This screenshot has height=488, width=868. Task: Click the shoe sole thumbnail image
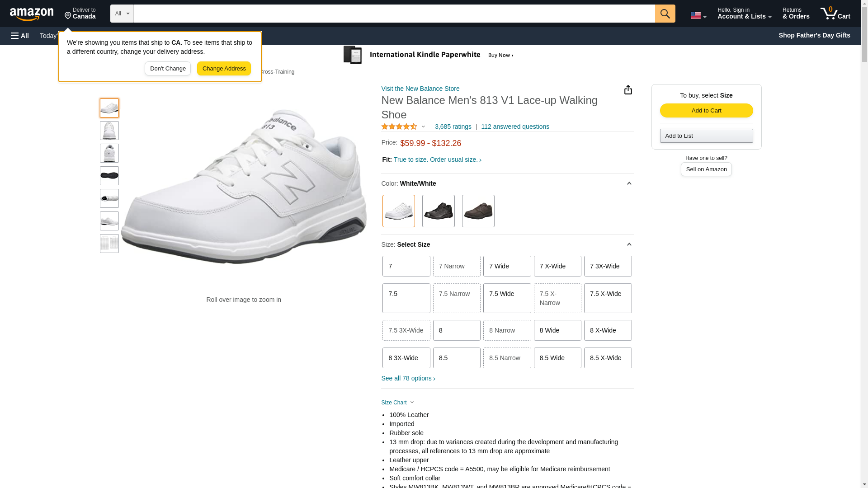click(109, 176)
